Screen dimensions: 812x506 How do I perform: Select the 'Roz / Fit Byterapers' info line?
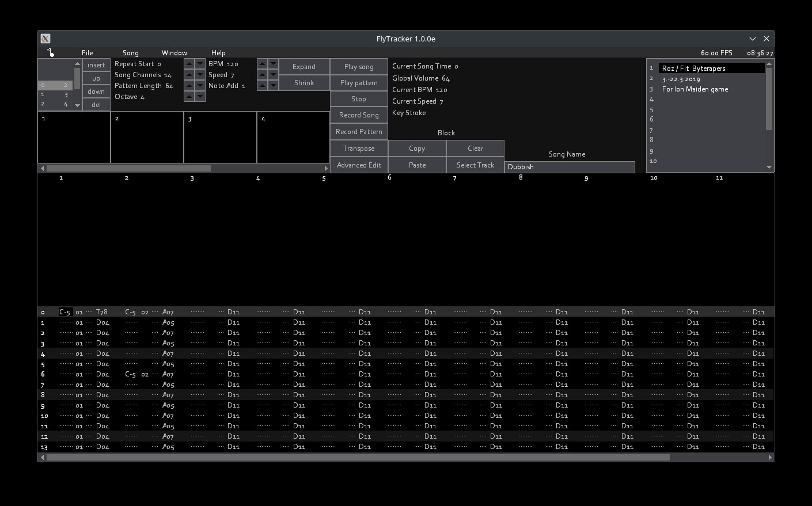coord(711,69)
